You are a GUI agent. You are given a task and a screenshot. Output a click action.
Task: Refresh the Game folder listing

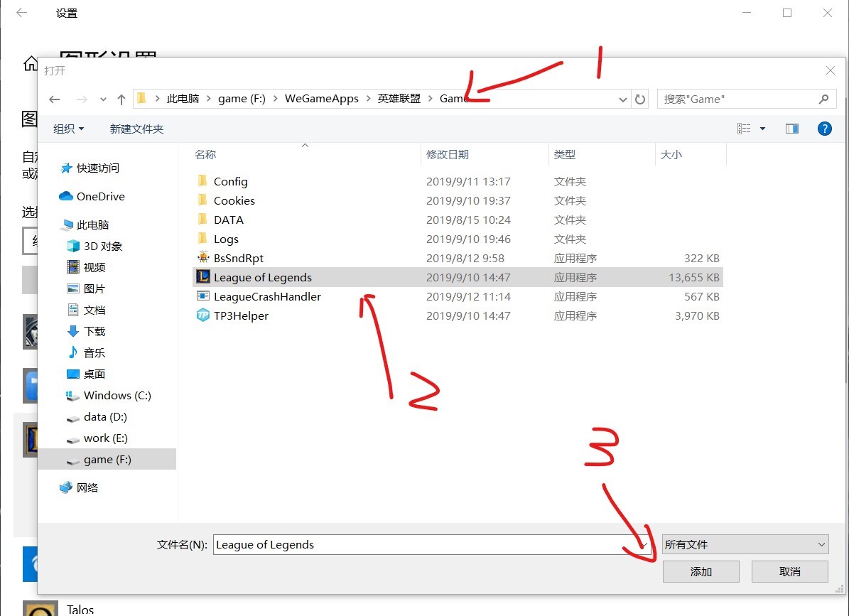coord(640,99)
